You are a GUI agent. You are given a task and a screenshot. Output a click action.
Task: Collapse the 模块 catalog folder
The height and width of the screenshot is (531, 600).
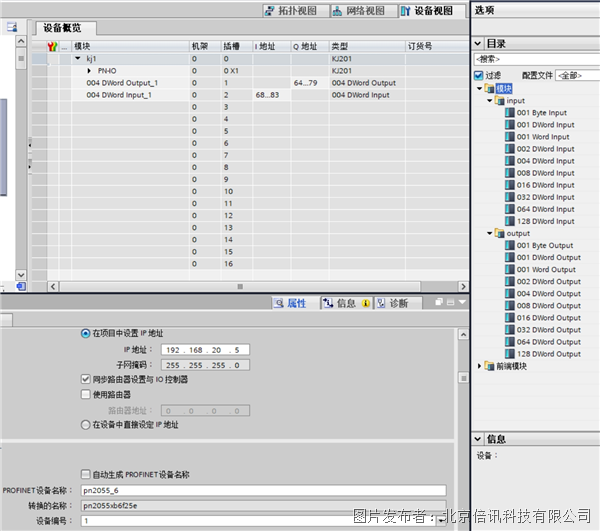click(479, 88)
